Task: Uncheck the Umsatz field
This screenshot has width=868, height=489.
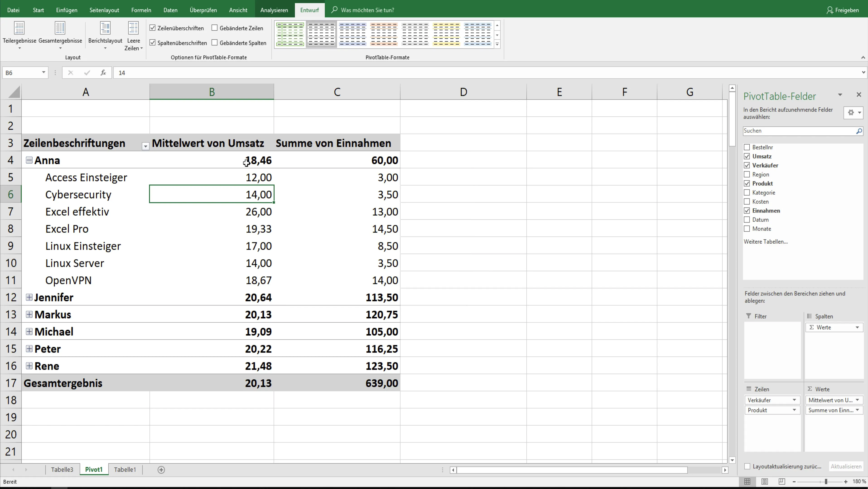Action: pos(747,156)
